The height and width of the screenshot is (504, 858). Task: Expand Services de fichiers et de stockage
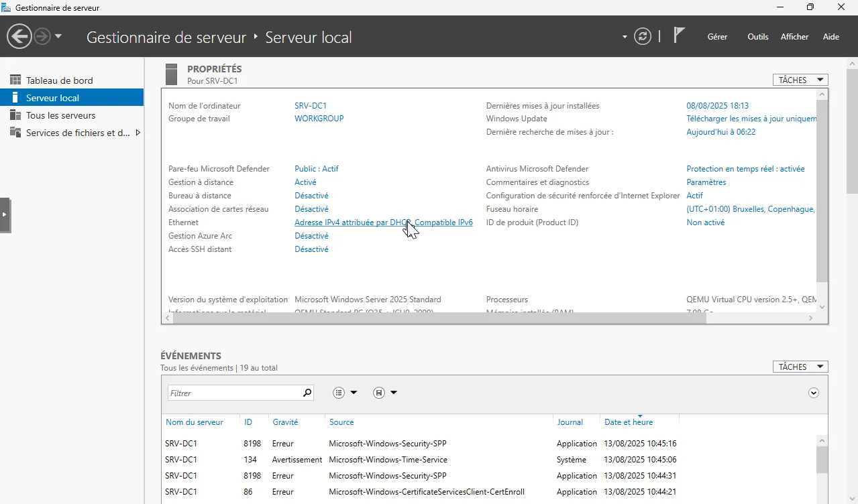click(x=138, y=133)
